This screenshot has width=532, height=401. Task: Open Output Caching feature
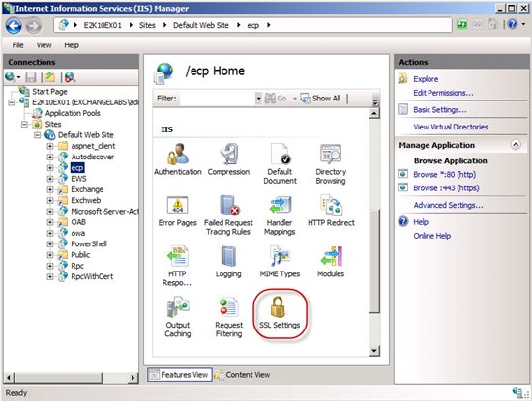coord(177,317)
